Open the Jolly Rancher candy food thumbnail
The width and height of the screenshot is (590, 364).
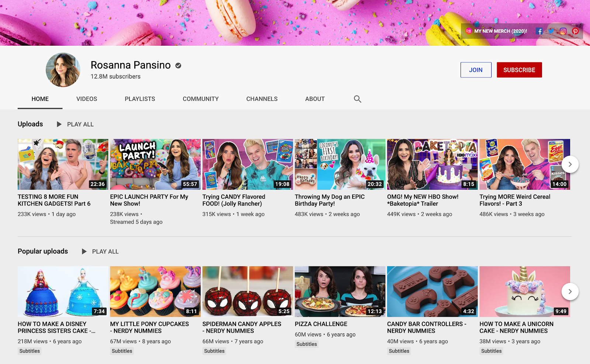(x=248, y=164)
